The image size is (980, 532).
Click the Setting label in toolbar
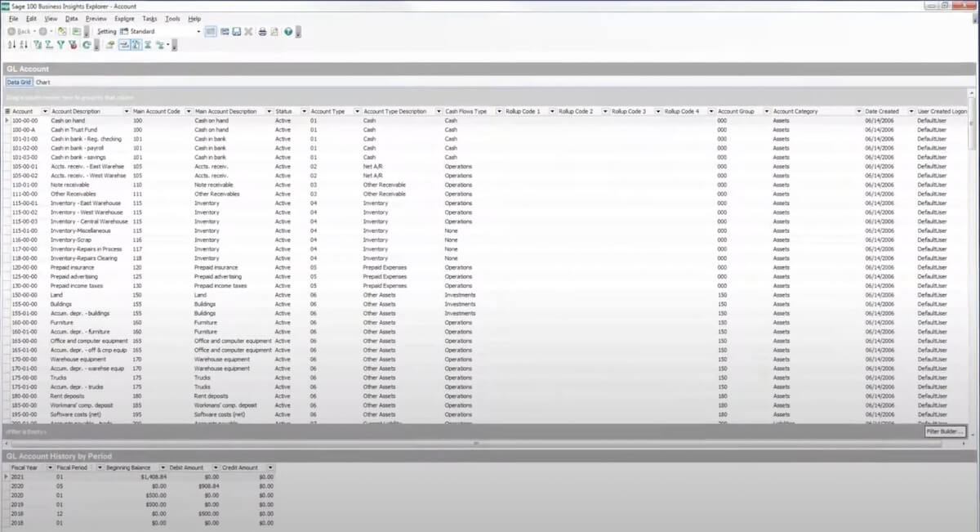pos(107,31)
